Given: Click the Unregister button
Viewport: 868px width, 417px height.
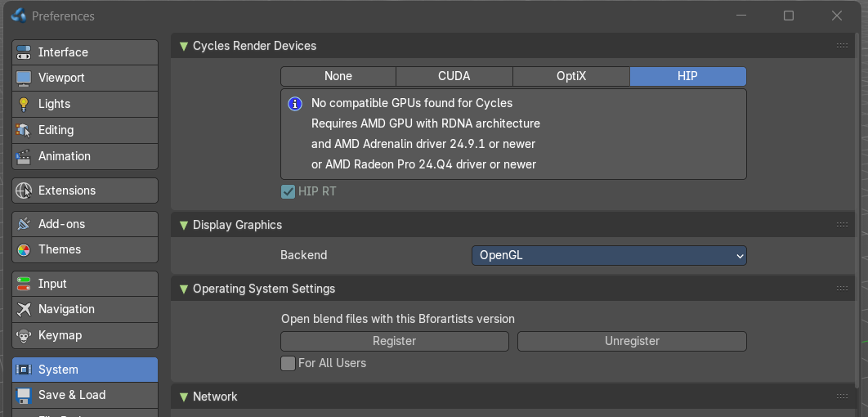Looking at the screenshot, I should [632, 341].
